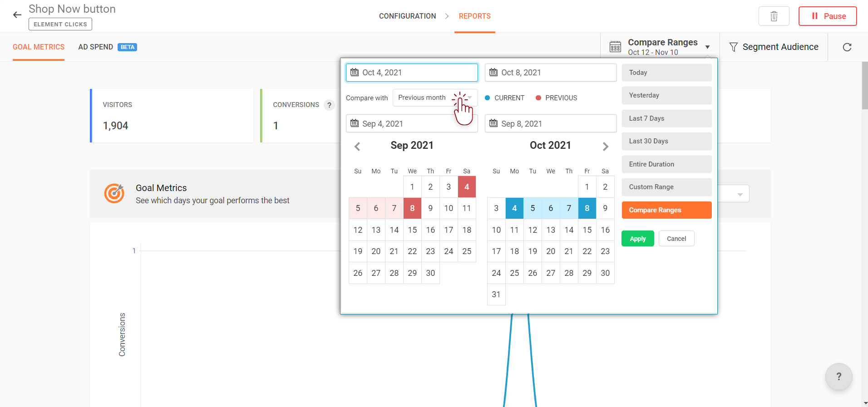Select September 8 in Sep 2021 calendar
The image size is (868, 407).
[412, 208]
